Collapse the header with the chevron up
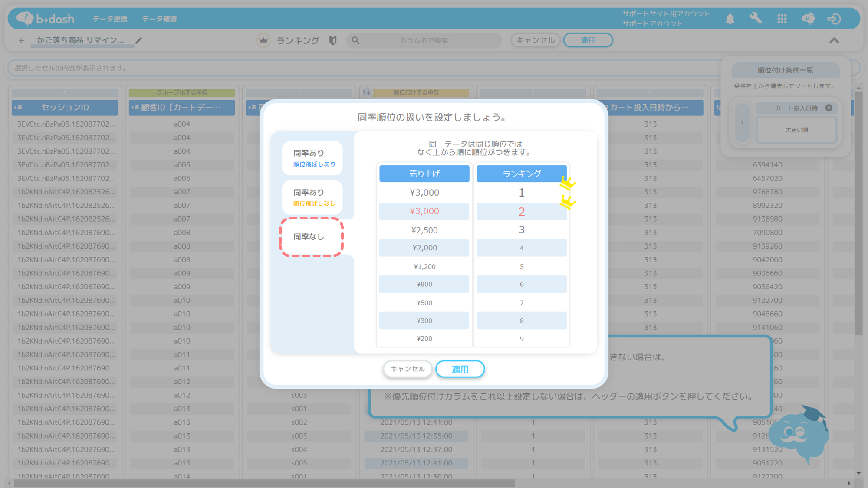The height and width of the screenshot is (488, 868). (834, 40)
